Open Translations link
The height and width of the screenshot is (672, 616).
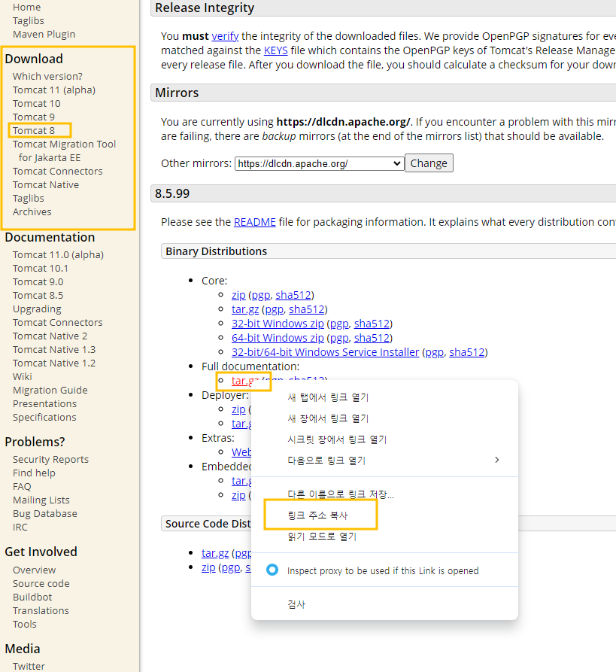[x=41, y=611]
